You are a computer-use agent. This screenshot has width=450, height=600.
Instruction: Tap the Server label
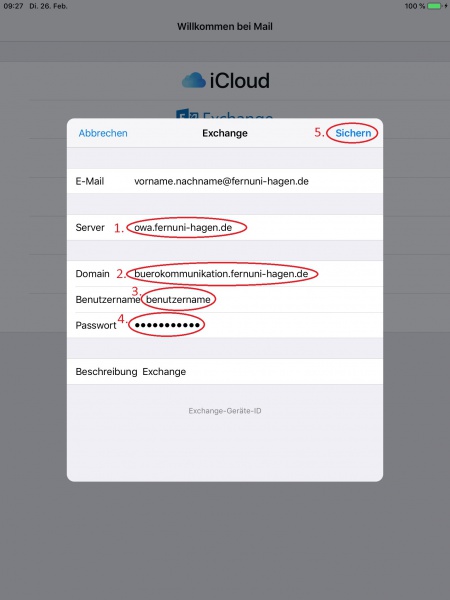(90, 228)
